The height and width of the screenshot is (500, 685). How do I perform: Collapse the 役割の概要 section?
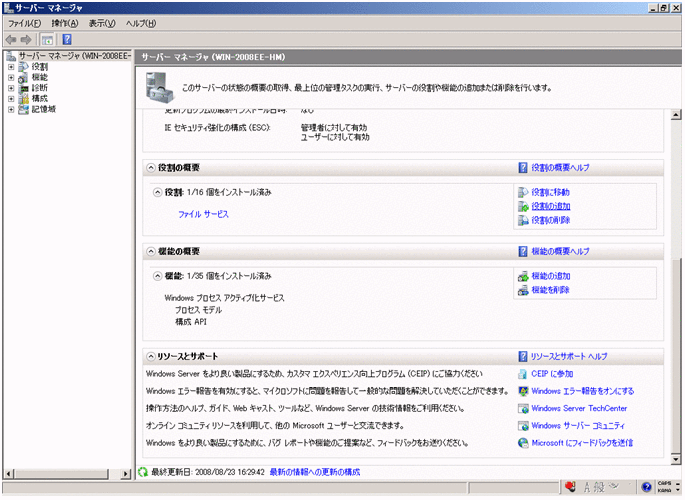click(x=151, y=168)
